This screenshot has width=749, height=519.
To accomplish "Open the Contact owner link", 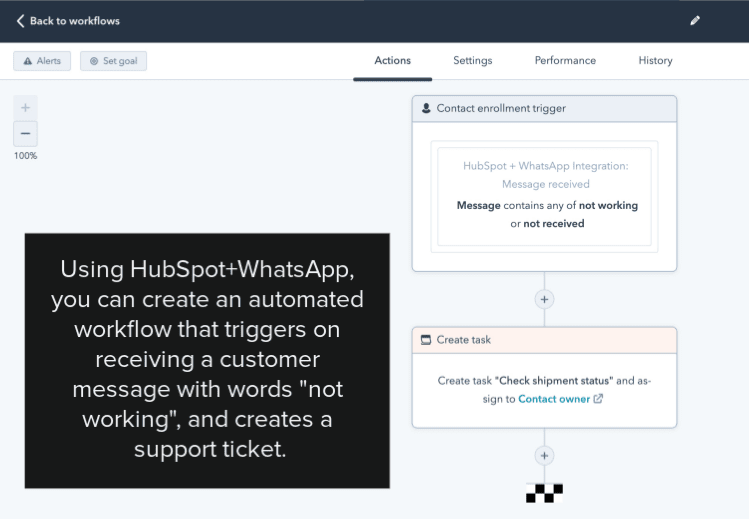I will tap(554, 399).
